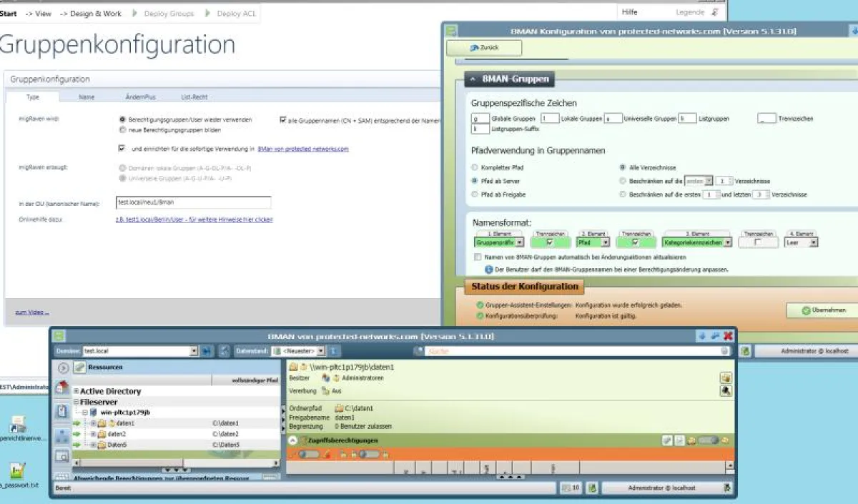Open the green 8MAN app menu icon in the main 8MAN window title bar
This screenshot has width=858, height=504.
coord(59,335)
